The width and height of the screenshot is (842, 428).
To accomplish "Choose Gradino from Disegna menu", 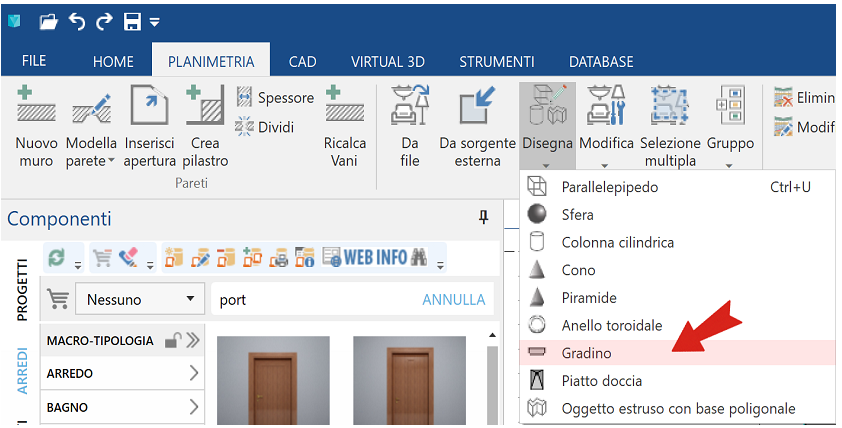I will coord(678,353).
